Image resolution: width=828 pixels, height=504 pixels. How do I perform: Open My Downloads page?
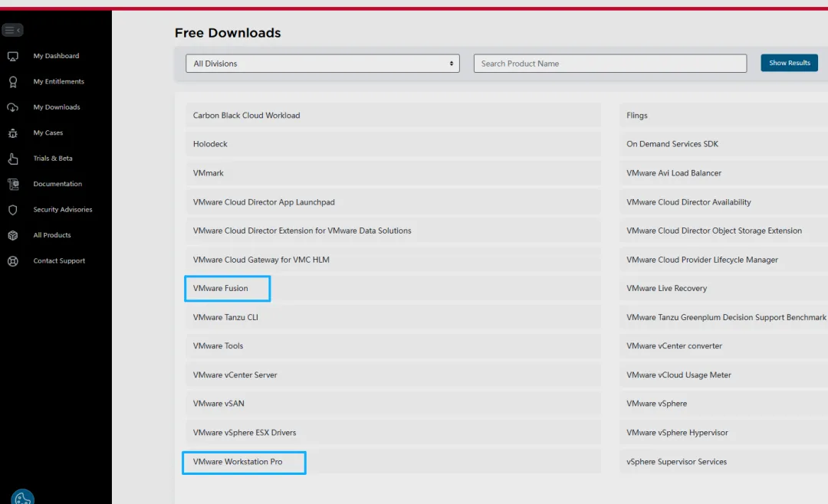tap(57, 107)
